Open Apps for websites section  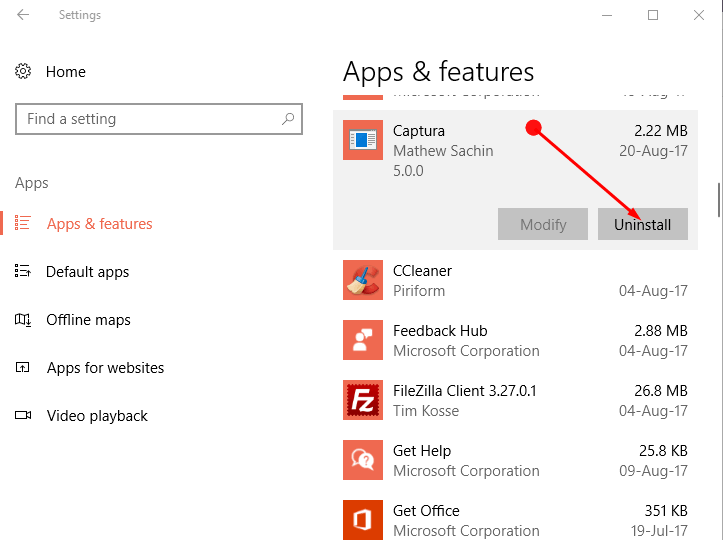point(106,368)
